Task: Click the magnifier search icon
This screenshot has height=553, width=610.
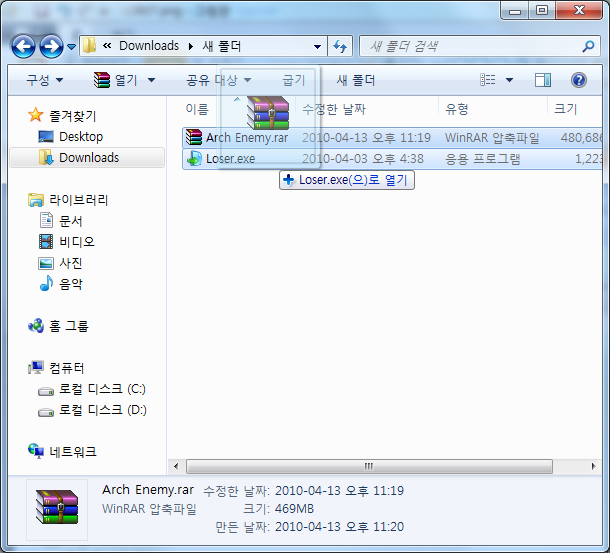Action: [x=588, y=47]
